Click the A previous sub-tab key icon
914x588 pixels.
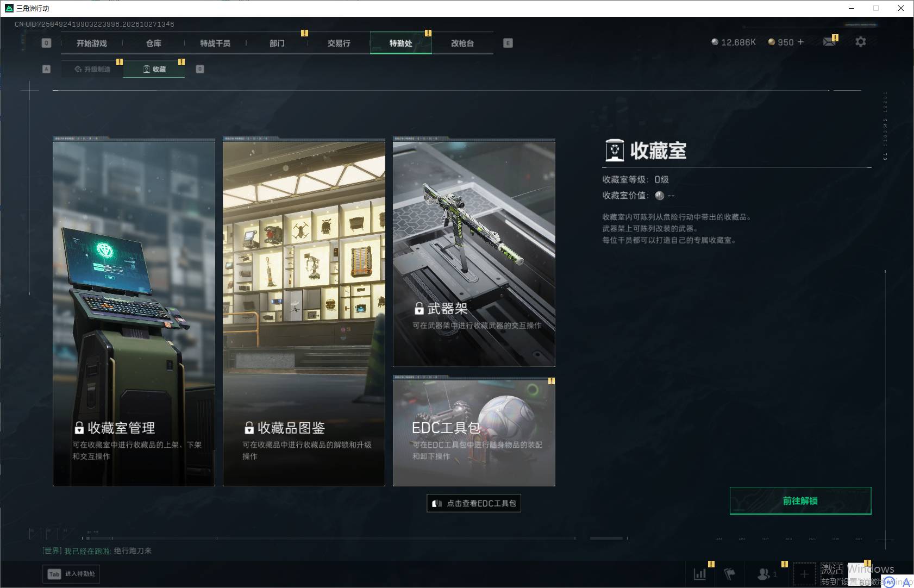[46, 69]
